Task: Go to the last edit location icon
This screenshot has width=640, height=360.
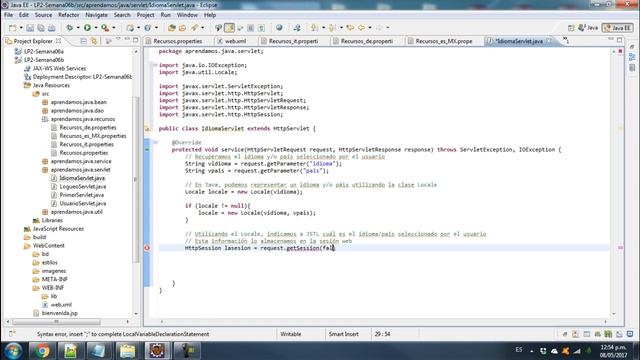Action: 350,28
